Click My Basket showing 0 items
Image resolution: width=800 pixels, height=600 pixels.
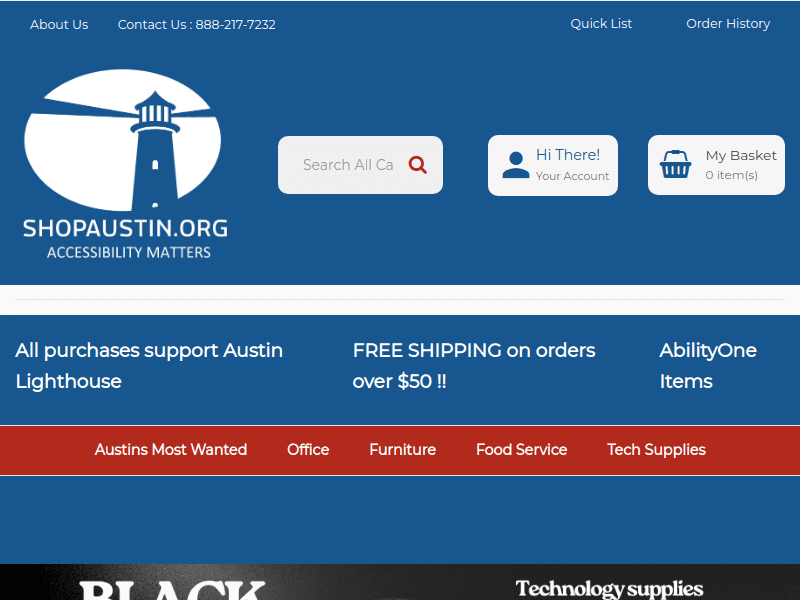tap(742, 164)
